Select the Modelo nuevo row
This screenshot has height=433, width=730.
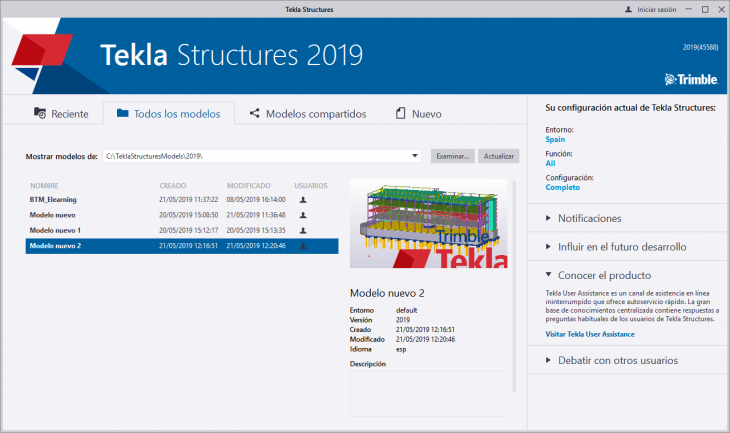tap(182, 215)
